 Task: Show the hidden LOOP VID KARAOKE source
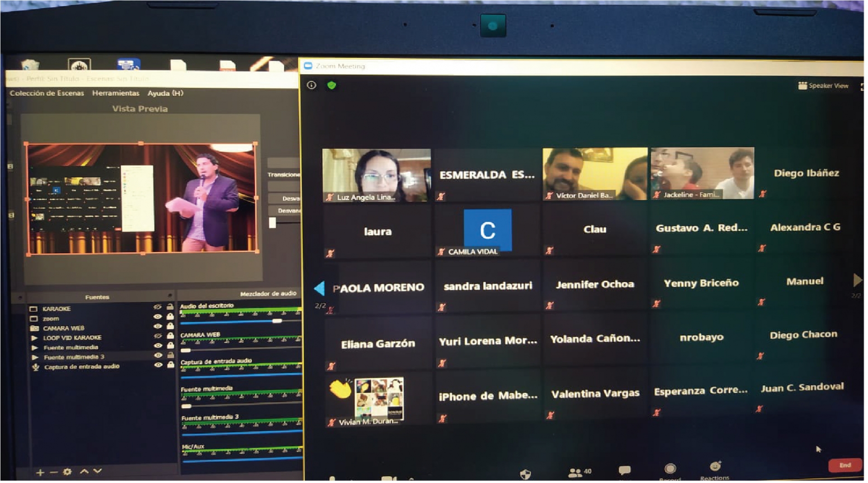point(158,336)
